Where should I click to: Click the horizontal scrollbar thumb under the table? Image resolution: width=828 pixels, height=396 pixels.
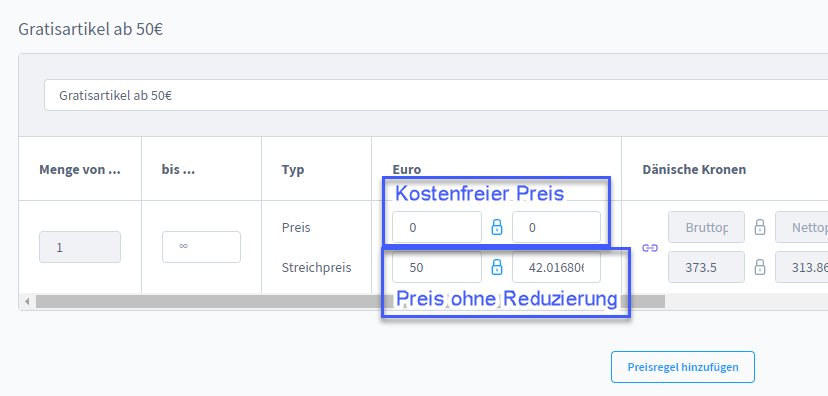click(x=350, y=302)
